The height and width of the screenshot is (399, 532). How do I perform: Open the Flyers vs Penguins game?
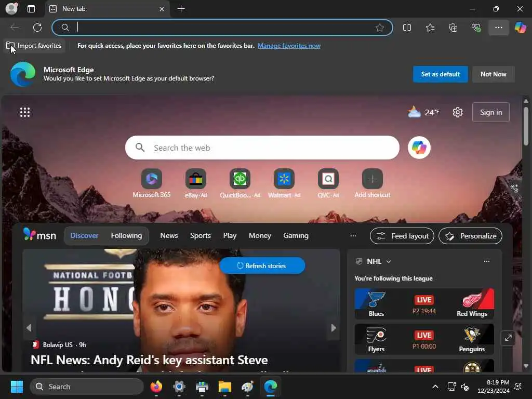pos(424,339)
